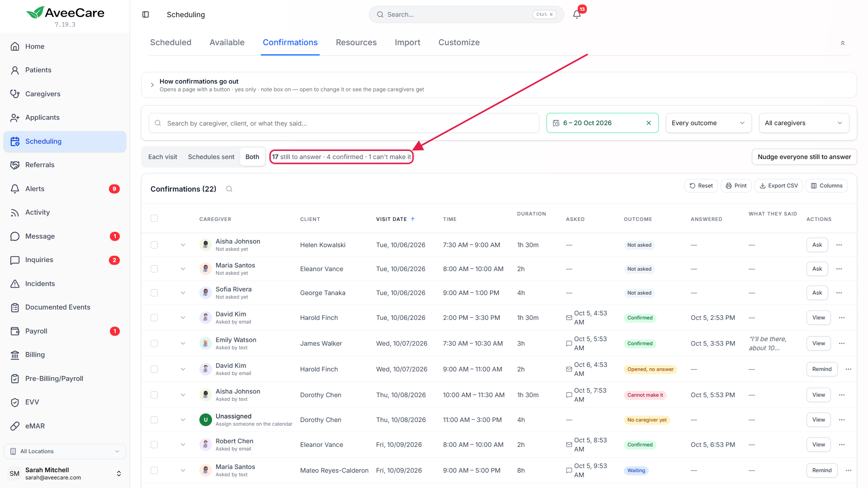
Task: Open more actions for George Tanaka row
Action: pyautogui.click(x=839, y=293)
